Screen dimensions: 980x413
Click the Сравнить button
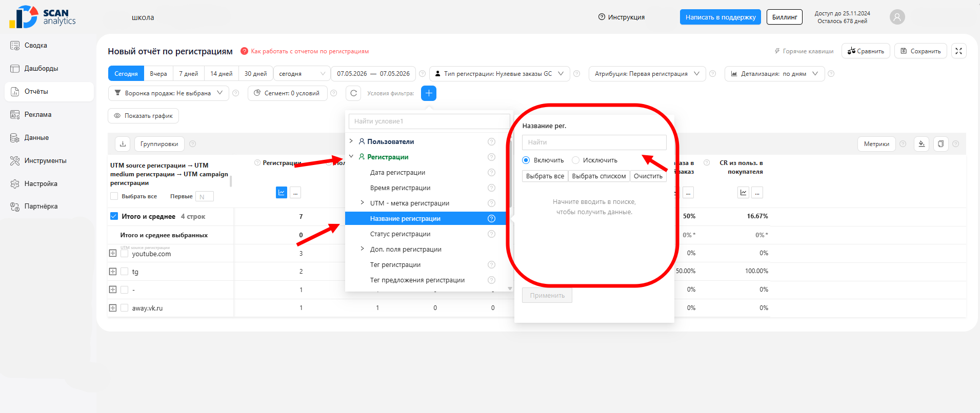(866, 51)
